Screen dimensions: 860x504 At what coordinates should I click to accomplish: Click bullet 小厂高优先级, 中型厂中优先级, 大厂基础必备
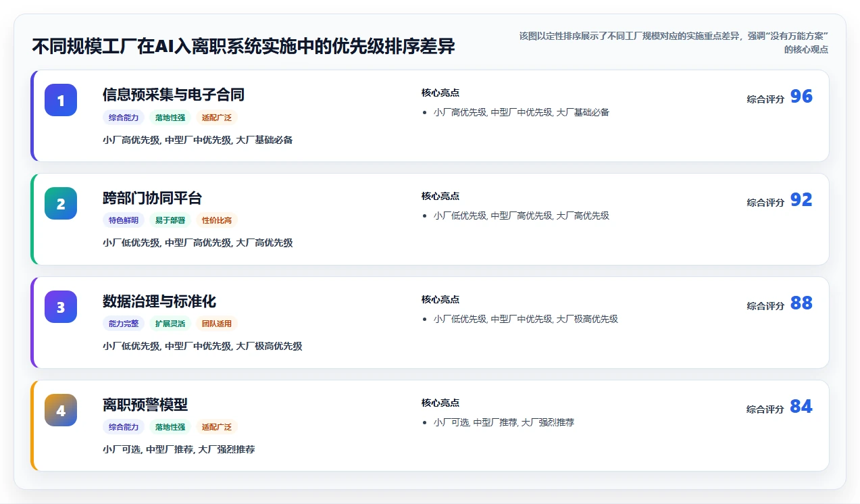coord(522,113)
